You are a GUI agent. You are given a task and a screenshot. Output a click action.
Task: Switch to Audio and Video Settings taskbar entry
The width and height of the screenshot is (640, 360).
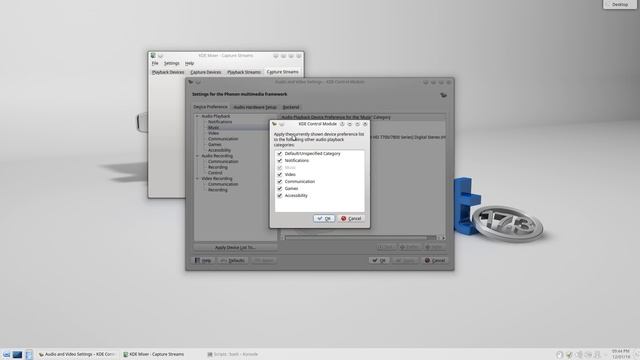click(x=78, y=355)
